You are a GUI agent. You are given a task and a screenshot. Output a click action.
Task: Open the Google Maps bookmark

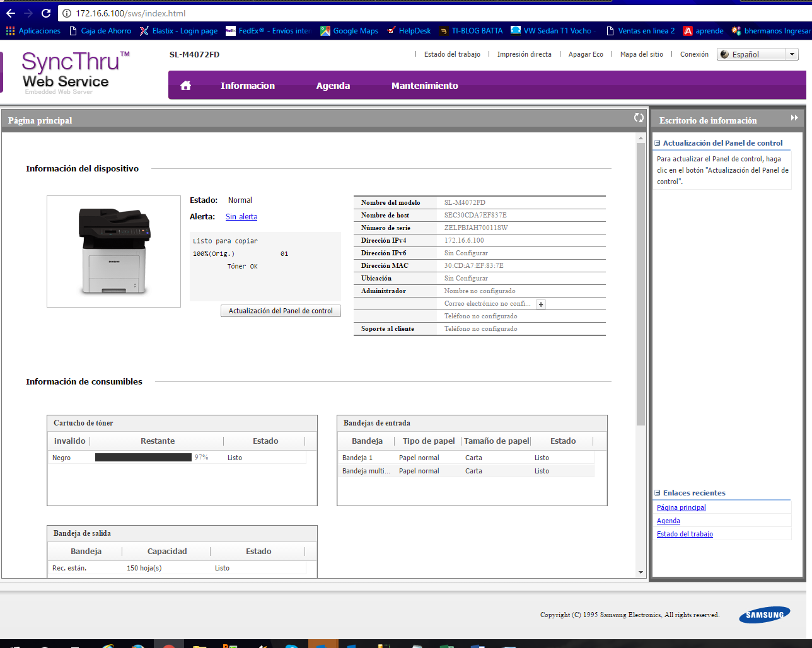[349, 30]
